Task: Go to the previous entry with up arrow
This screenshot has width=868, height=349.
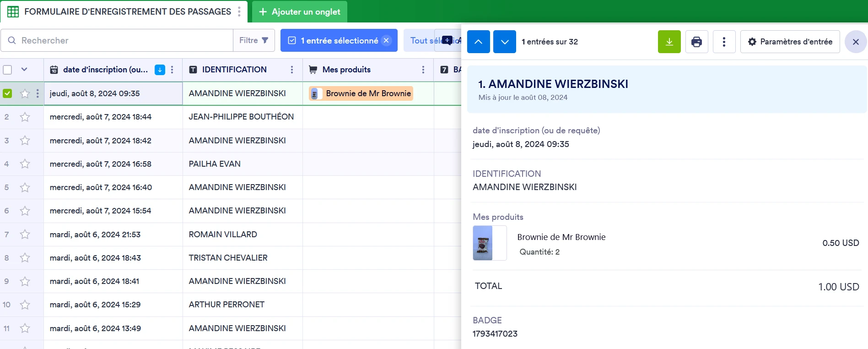Action: point(479,42)
